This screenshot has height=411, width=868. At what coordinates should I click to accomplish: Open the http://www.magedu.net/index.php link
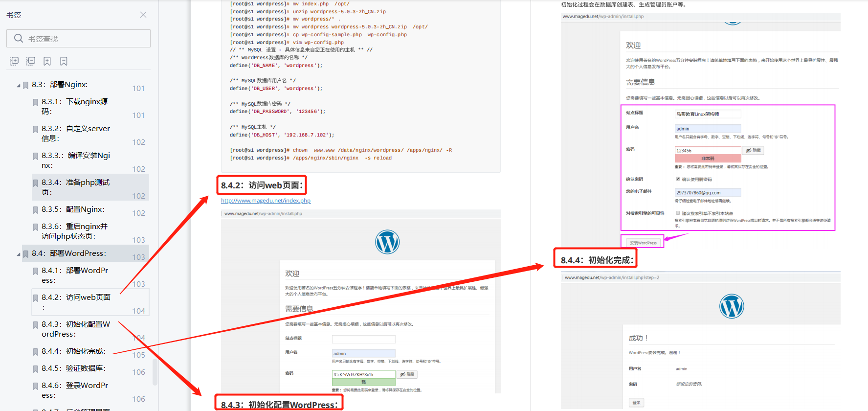pyautogui.click(x=266, y=201)
